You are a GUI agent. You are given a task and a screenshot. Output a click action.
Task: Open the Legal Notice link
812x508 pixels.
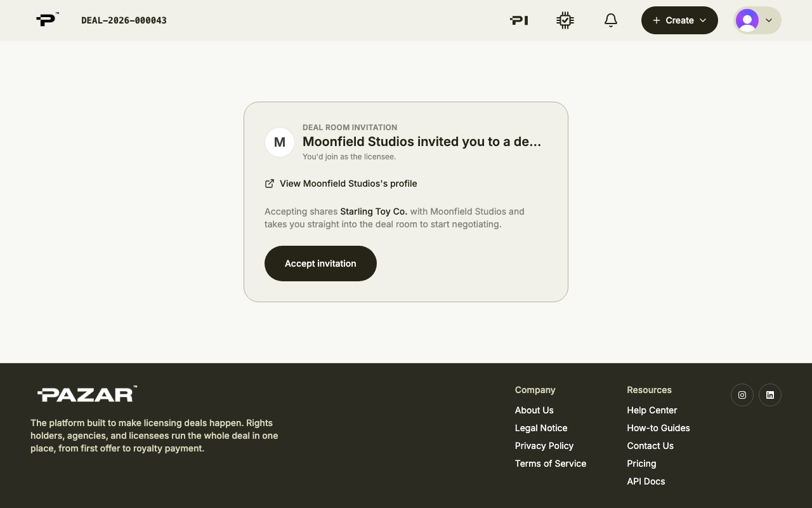[541, 428]
